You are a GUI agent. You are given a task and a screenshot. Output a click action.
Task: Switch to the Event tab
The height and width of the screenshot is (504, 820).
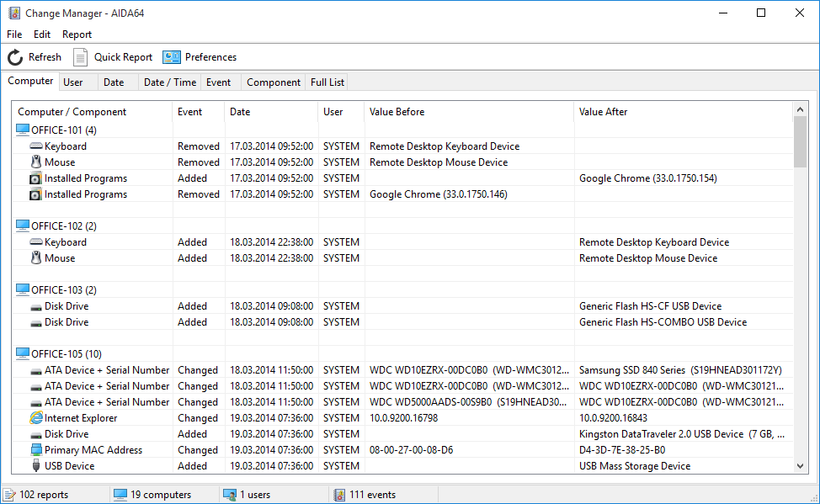tap(221, 82)
